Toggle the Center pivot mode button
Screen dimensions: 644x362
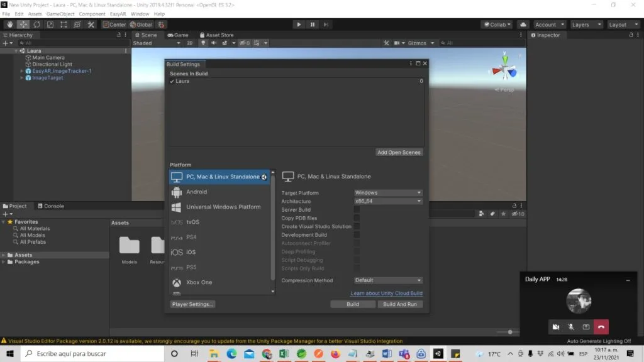(x=114, y=25)
